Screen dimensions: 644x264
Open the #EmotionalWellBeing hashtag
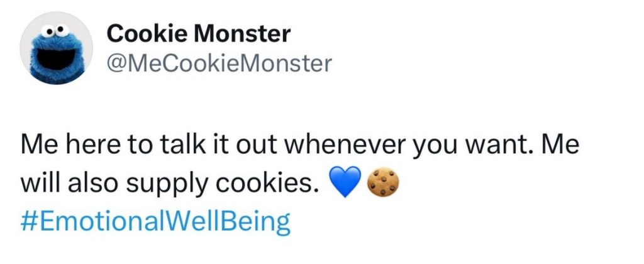(156, 221)
